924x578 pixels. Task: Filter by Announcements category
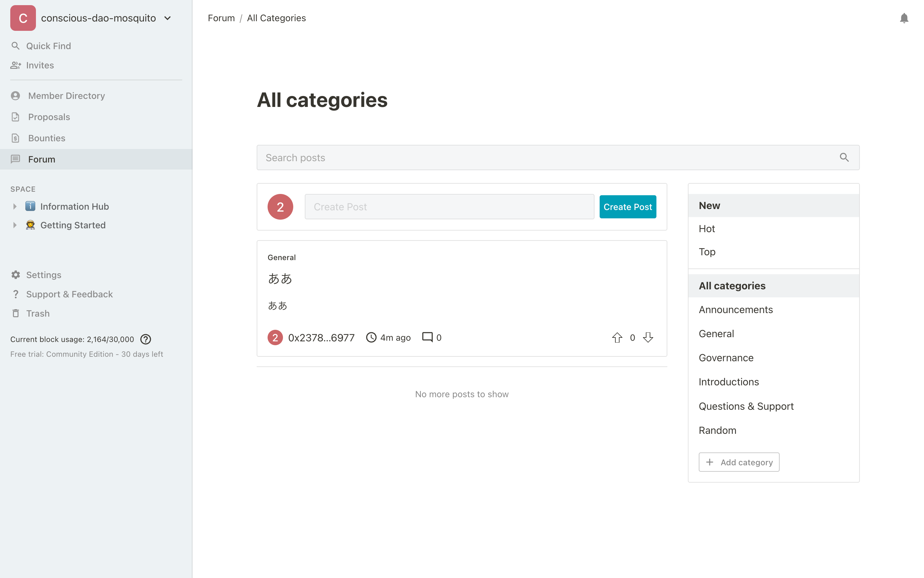tap(774, 310)
